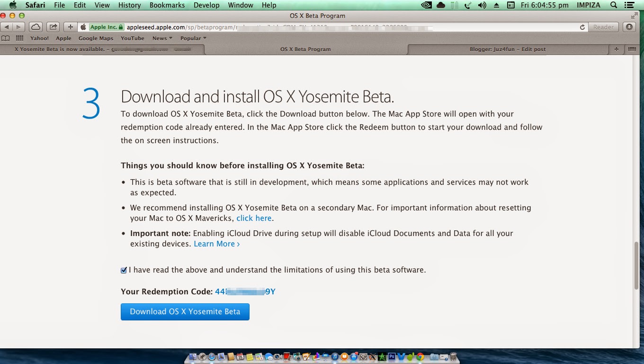Switch to the Blogger Juz4fun Edit post tab
This screenshot has height=364, width=644.
(x=508, y=49)
